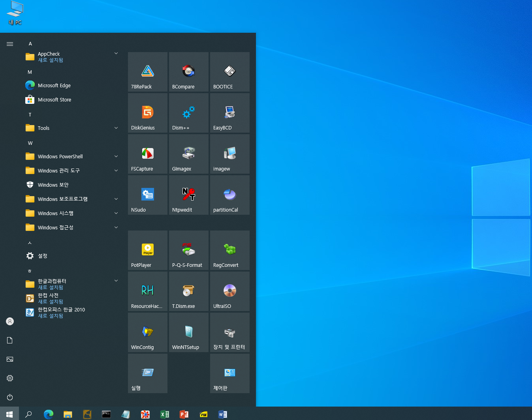
Task: Launch PowerPoint from the taskbar
Action: [x=184, y=414]
